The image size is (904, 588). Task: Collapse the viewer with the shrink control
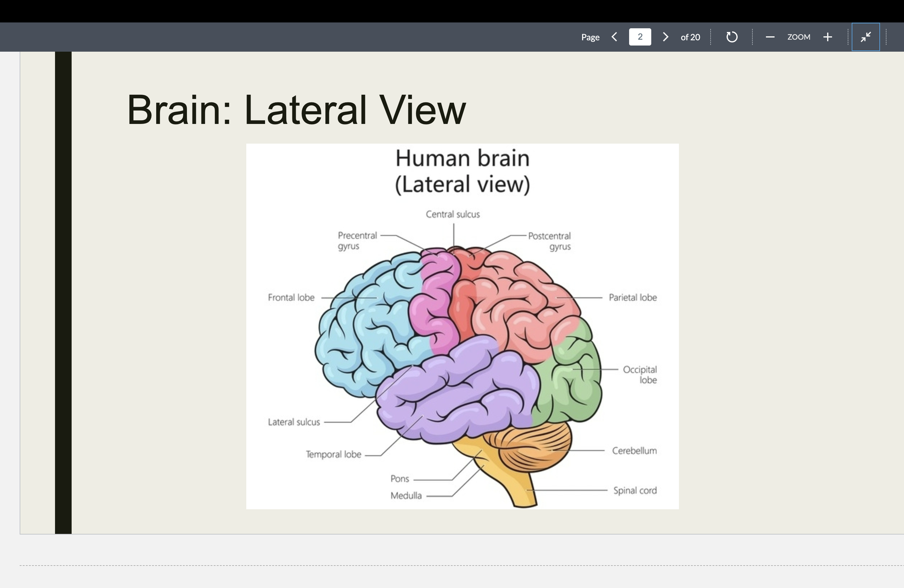(x=866, y=37)
